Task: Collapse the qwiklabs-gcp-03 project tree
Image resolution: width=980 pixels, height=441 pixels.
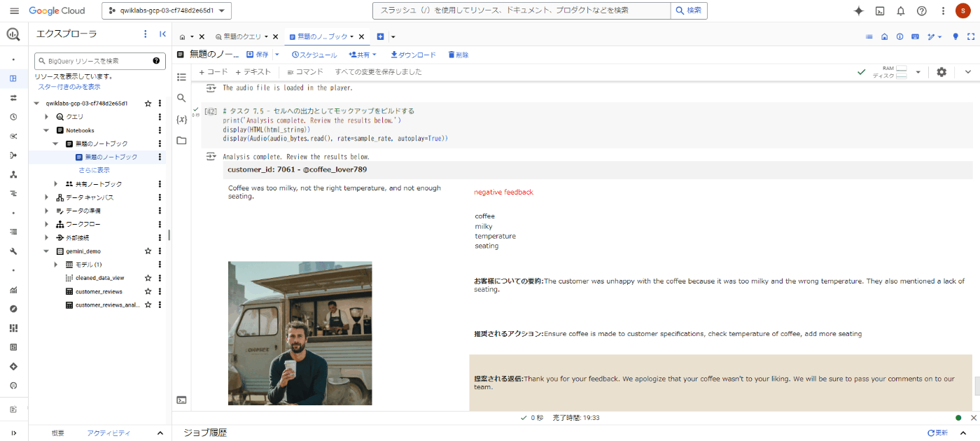Action: (37, 104)
